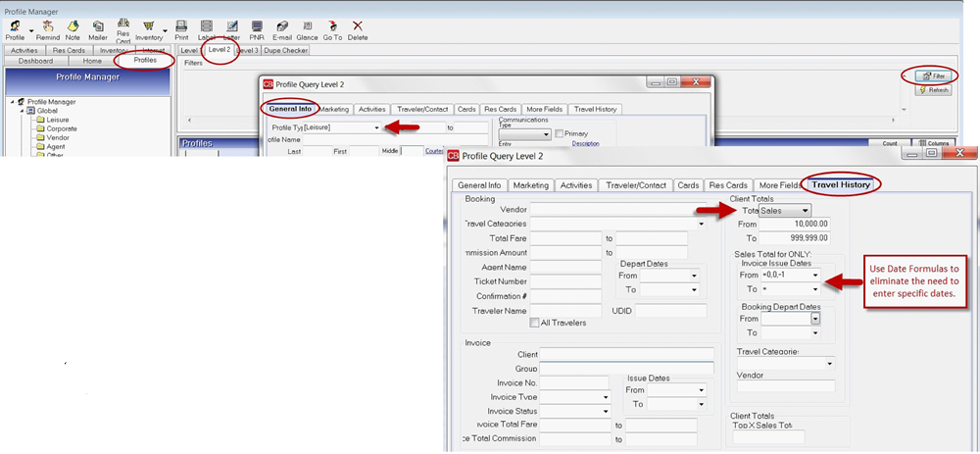The width and height of the screenshot is (980, 454).
Task: Enable the All Travelers checkbox
Action: pyautogui.click(x=534, y=324)
